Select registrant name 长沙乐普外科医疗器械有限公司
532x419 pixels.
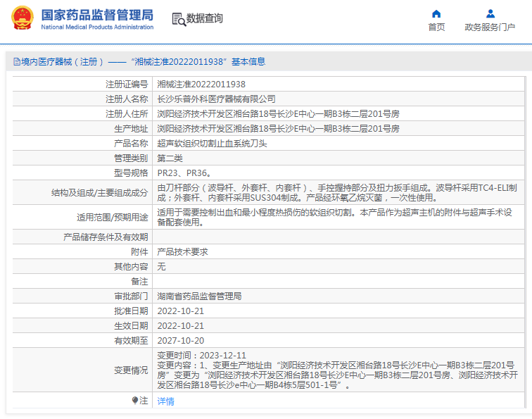(216, 99)
